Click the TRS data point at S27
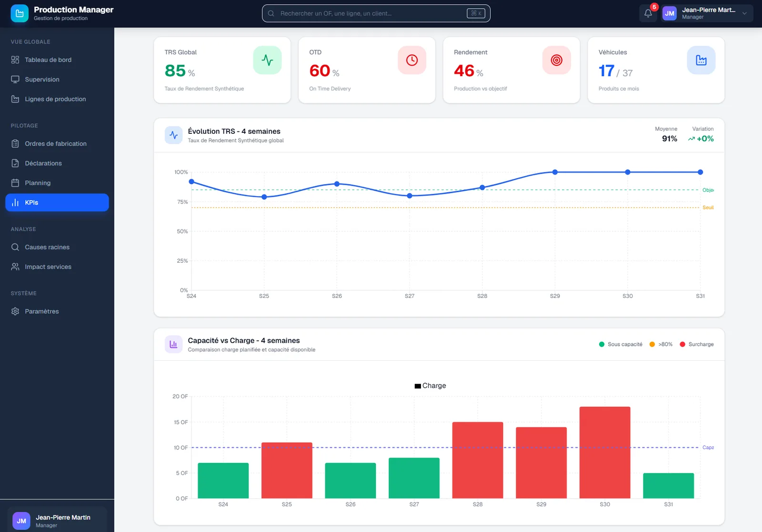Screen dimensions: 762x532 (410, 196)
